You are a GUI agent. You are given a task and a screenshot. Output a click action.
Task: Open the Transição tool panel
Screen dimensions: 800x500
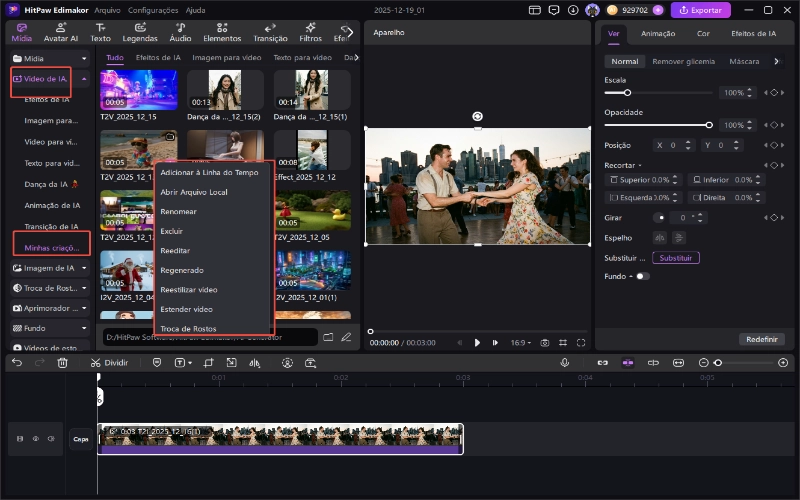[270, 32]
